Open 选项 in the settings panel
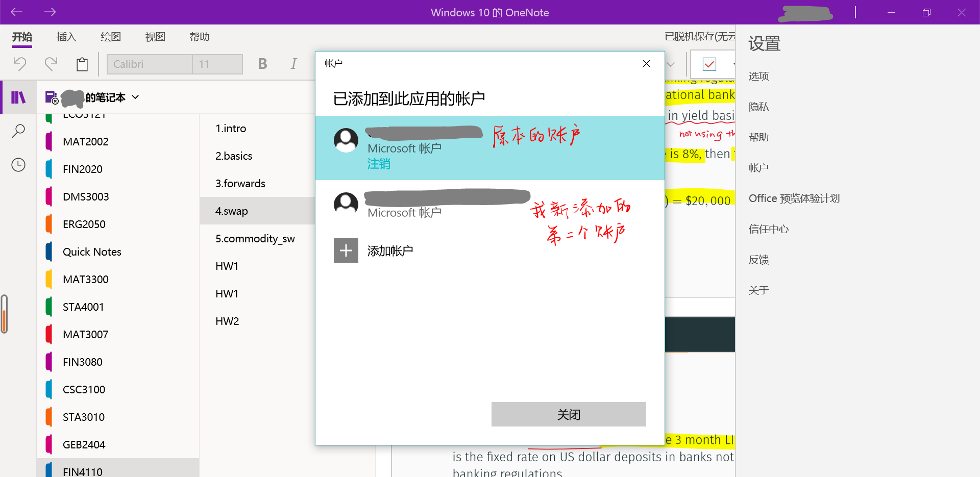This screenshot has width=980, height=477. pyautogui.click(x=758, y=76)
